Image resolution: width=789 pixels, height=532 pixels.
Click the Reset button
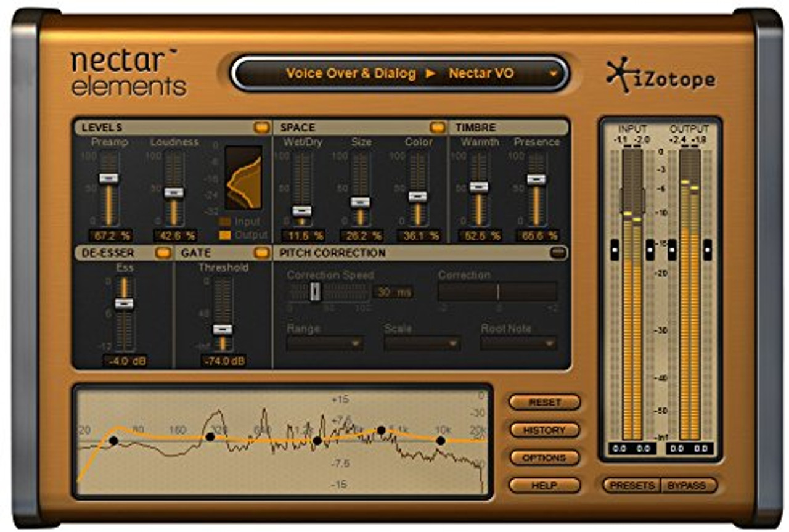click(x=545, y=403)
